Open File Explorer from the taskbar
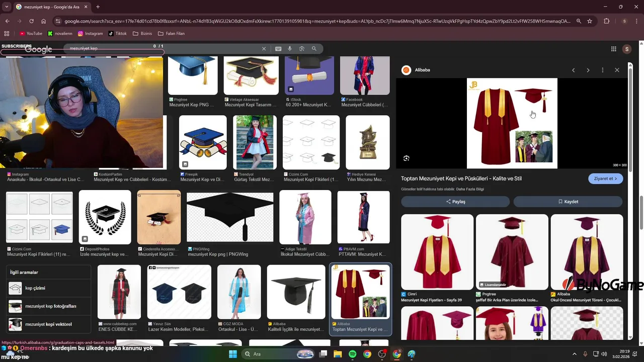The width and height of the screenshot is (644, 362). tap(338, 354)
